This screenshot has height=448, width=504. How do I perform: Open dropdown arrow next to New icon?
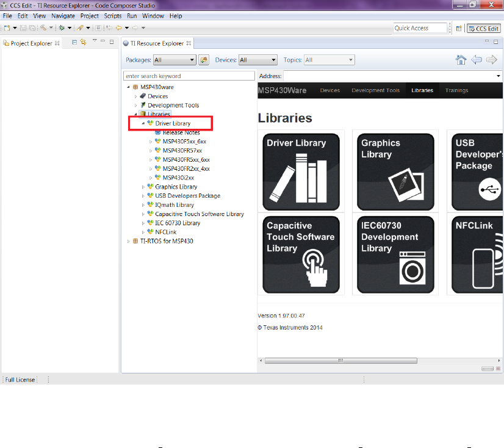pyautogui.click(x=15, y=27)
